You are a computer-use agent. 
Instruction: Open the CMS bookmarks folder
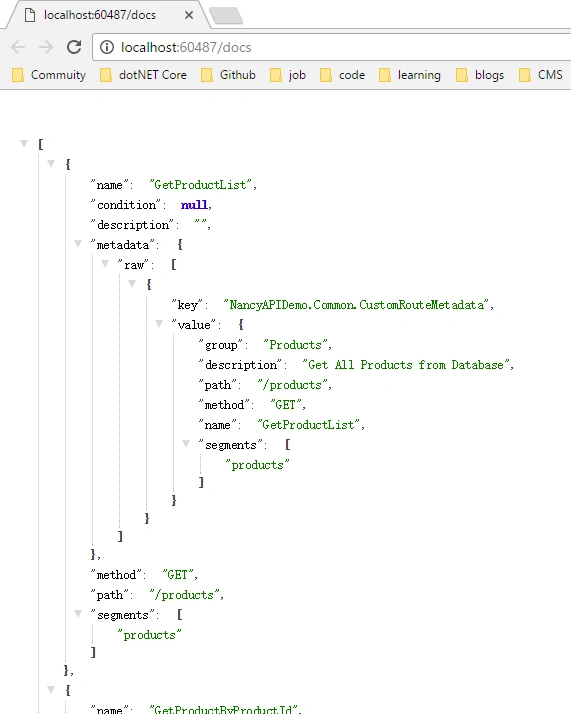coord(540,75)
